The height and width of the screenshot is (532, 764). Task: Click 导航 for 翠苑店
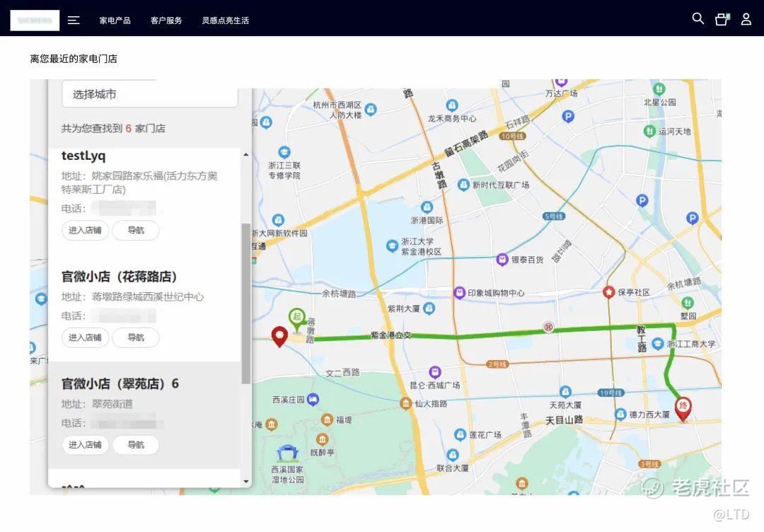point(135,444)
